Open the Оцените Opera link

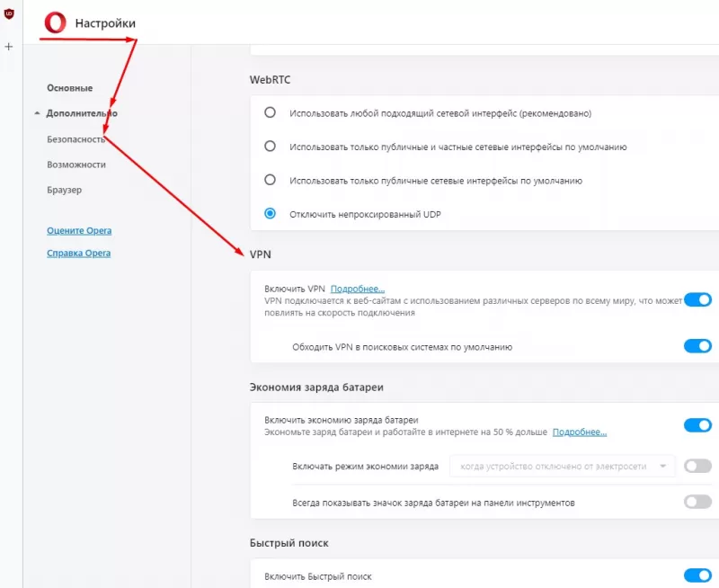79,231
